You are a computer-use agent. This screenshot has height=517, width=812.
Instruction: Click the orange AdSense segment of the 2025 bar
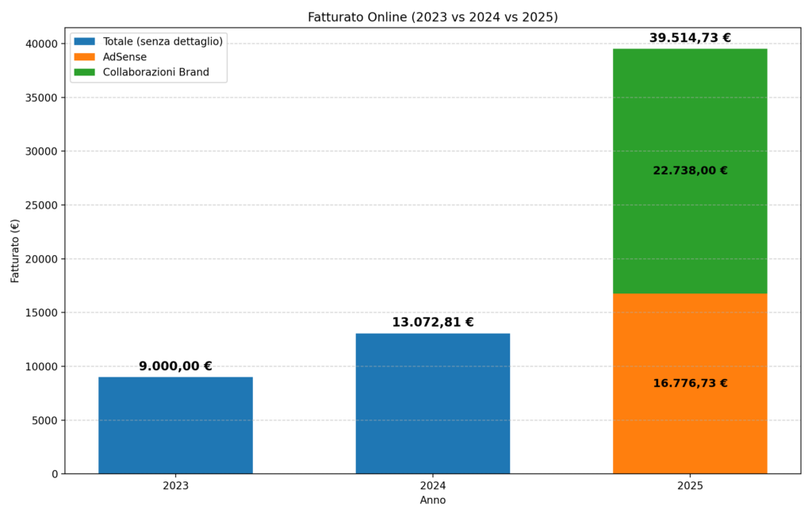pyautogui.click(x=690, y=420)
